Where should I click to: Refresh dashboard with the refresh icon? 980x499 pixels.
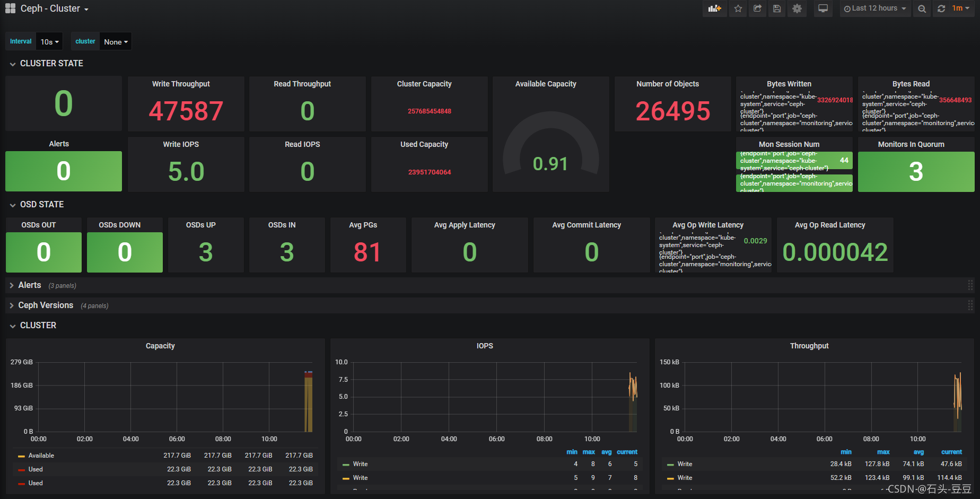[941, 8]
